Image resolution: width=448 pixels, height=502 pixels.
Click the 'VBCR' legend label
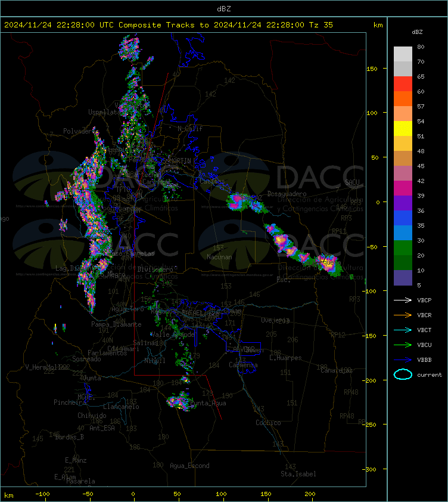point(424,315)
